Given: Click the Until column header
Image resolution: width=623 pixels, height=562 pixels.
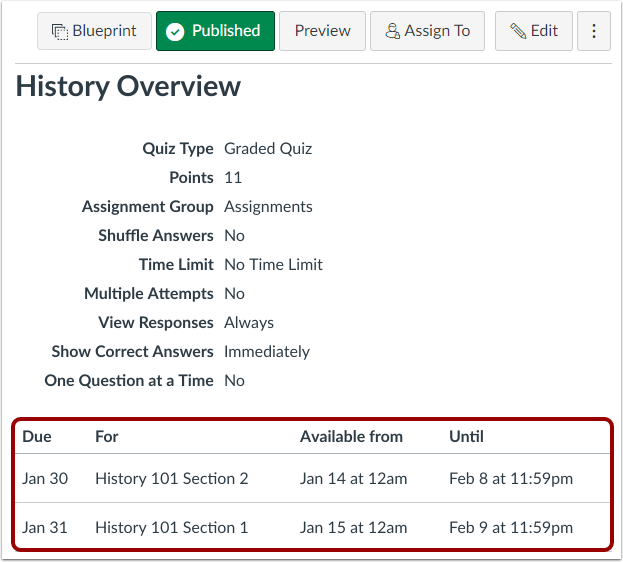Looking at the screenshot, I should pos(466,436).
